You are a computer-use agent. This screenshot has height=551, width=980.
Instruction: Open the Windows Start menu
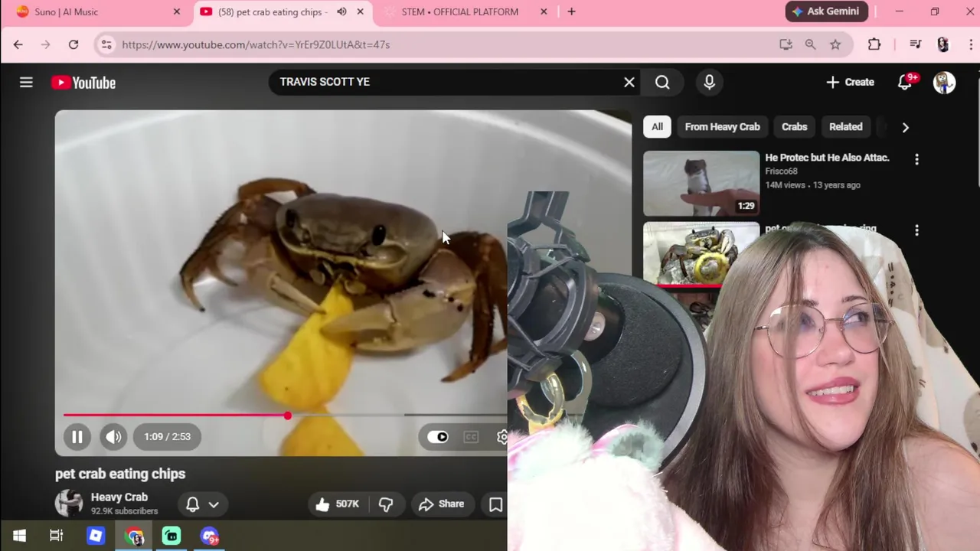[19, 536]
